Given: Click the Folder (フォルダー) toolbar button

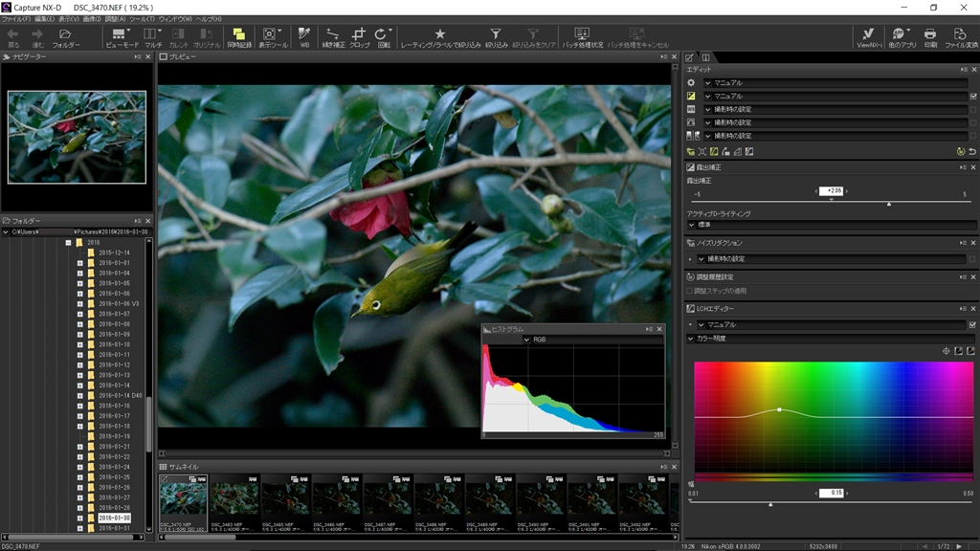Looking at the screenshot, I should tap(66, 37).
